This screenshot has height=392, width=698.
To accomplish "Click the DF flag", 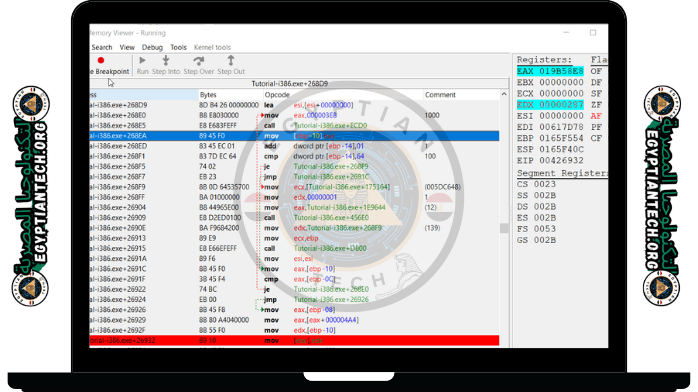I will point(596,82).
